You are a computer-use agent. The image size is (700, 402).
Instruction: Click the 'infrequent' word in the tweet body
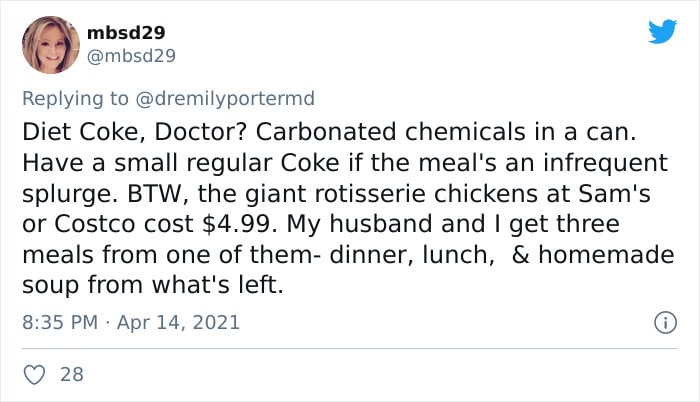(605, 163)
